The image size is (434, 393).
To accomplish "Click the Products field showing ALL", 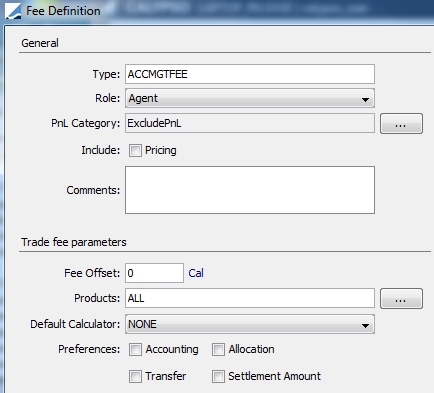I will (250, 298).
